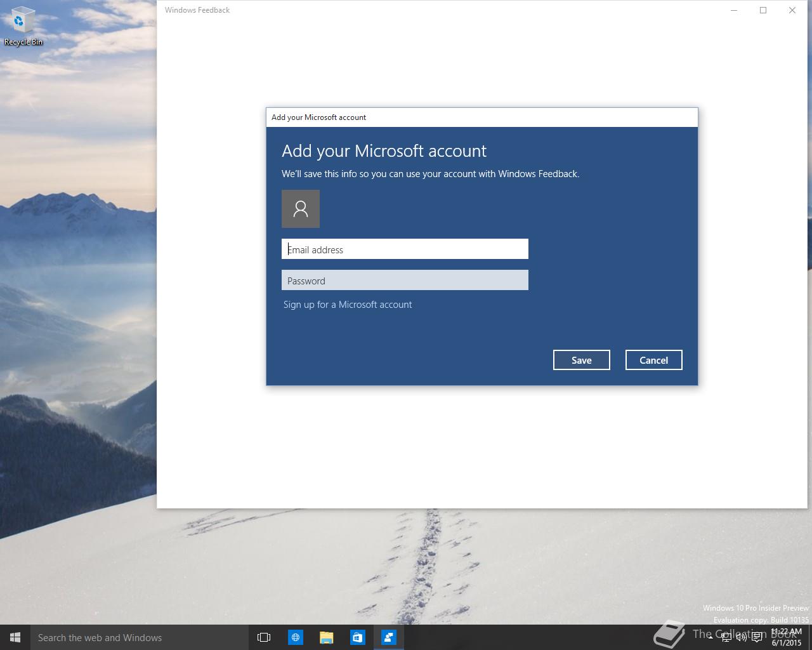Image resolution: width=812 pixels, height=650 pixels.
Task: Open the Recycle Bin desktop icon
Action: pyautogui.click(x=23, y=27)
